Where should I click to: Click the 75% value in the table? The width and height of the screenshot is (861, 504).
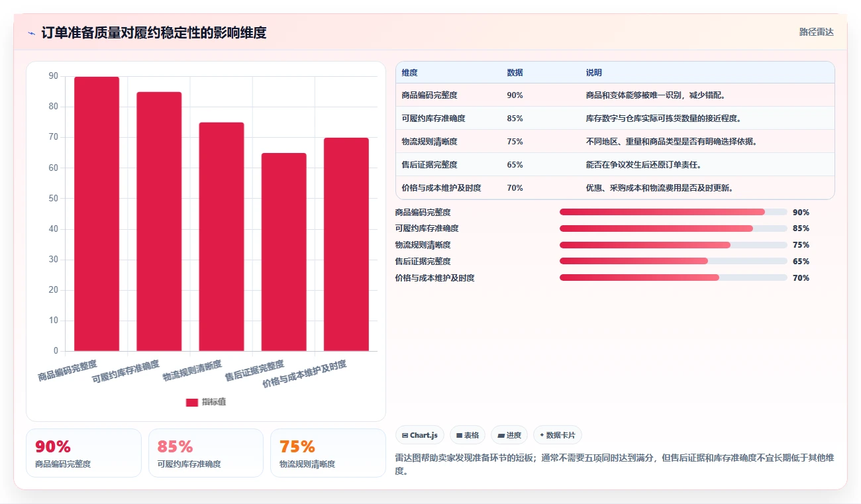pos(515,141)
